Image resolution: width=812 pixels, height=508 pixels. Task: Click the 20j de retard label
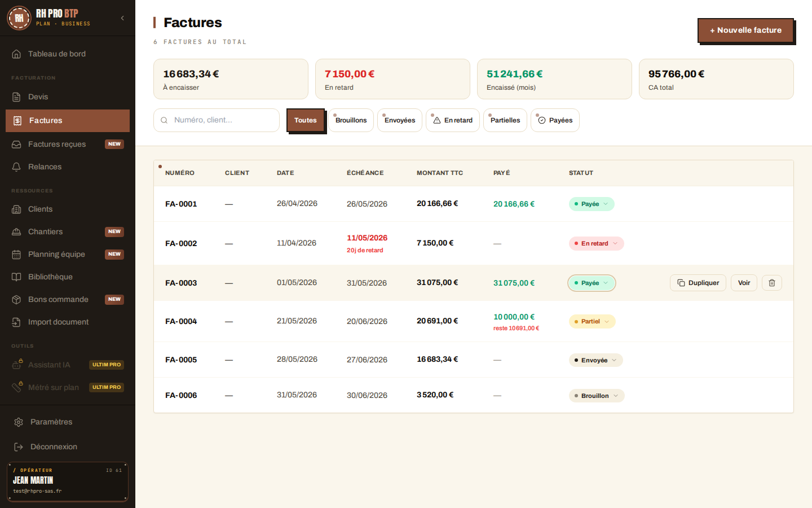(365, 251)
